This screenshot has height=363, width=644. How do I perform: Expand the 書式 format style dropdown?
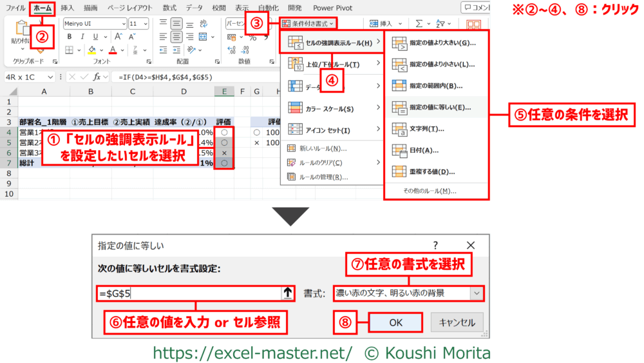click(x=477, y=293)
